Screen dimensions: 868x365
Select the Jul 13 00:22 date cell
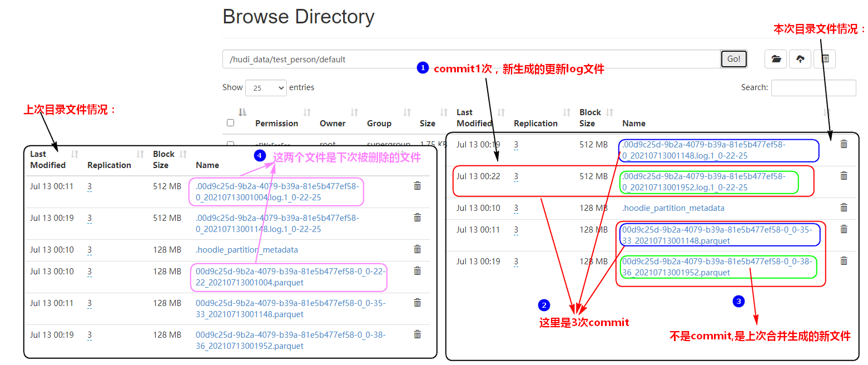point(478,176)
